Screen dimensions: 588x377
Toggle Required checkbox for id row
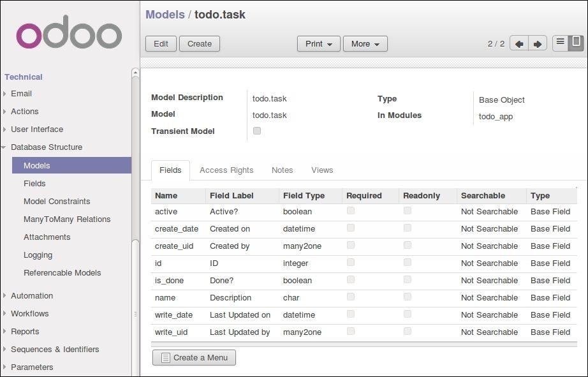[351, 263]
